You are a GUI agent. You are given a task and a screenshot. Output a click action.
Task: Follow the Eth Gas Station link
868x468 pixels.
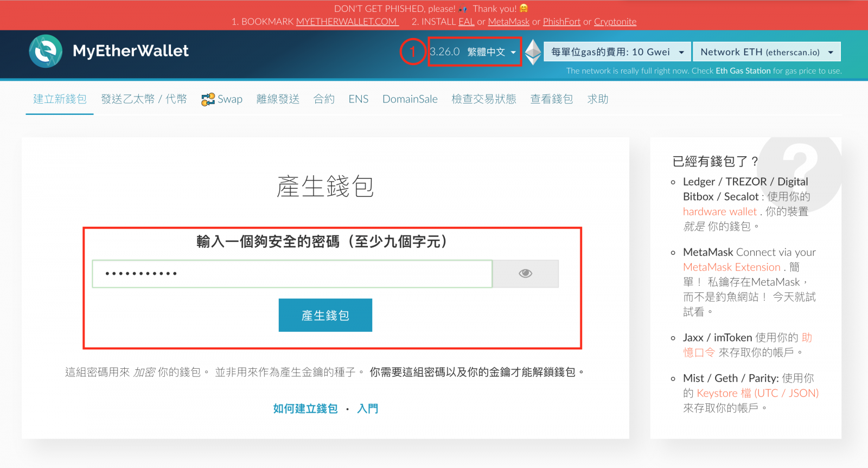click(743, 71)
